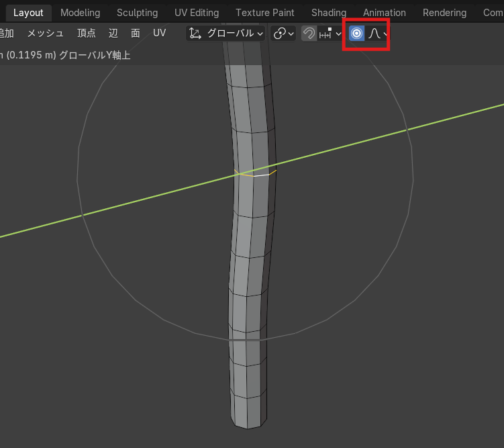Open the グローバル transform orientation dropdown
Screen dimensions: 504x448
(x=225, y=33)
